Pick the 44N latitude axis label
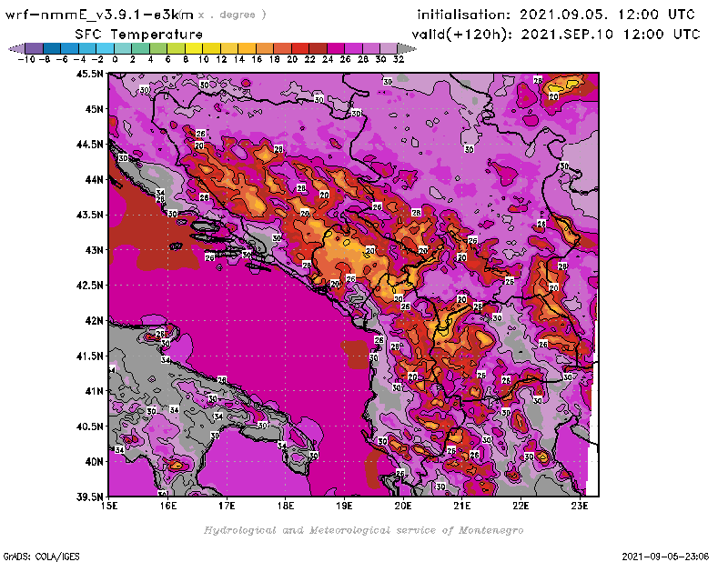The image size is (728, 562). point(94,179)
